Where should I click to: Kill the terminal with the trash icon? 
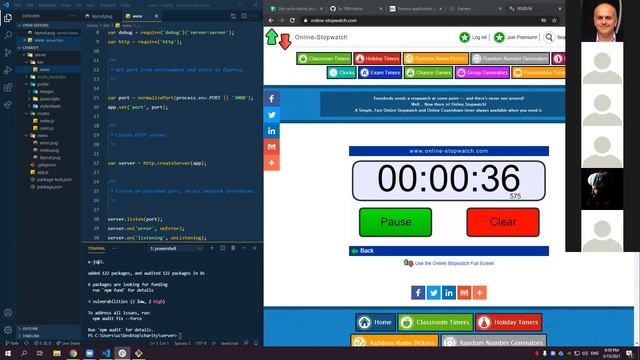[x=233, y=248]
